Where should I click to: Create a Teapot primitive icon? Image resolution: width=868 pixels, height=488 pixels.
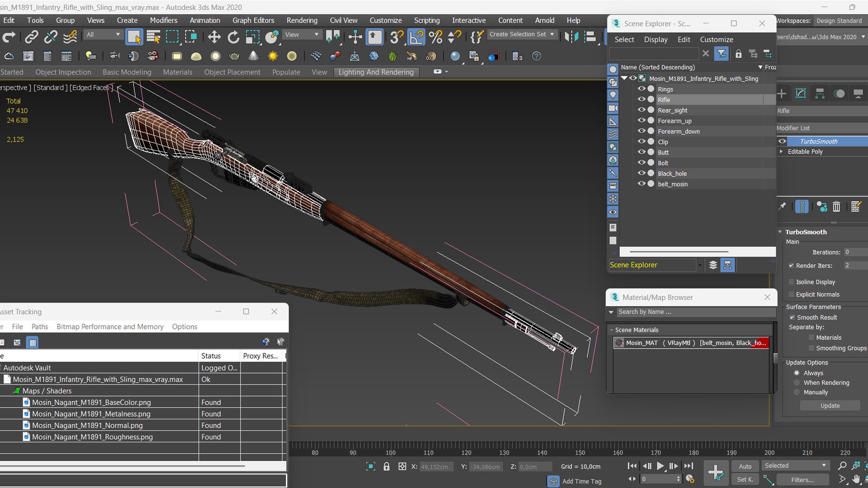point(234,56)
